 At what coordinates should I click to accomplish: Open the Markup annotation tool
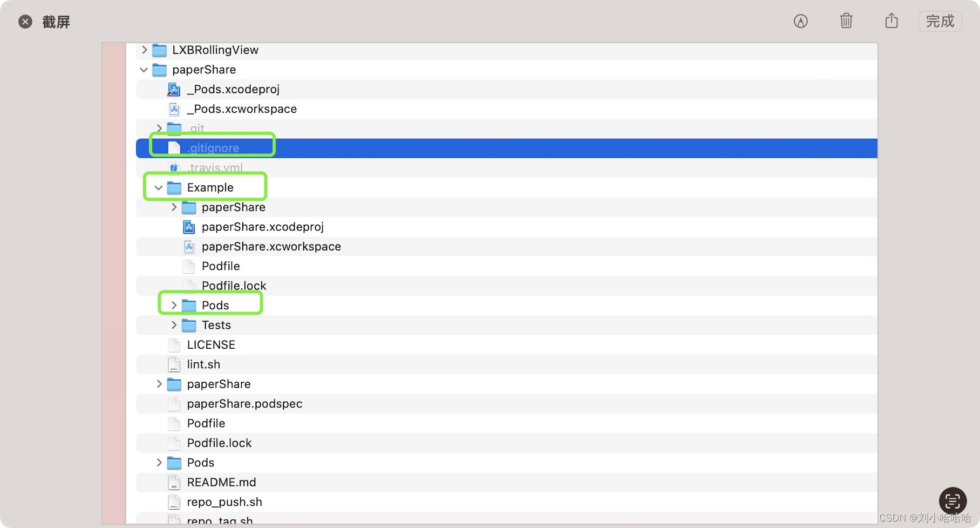801,21
